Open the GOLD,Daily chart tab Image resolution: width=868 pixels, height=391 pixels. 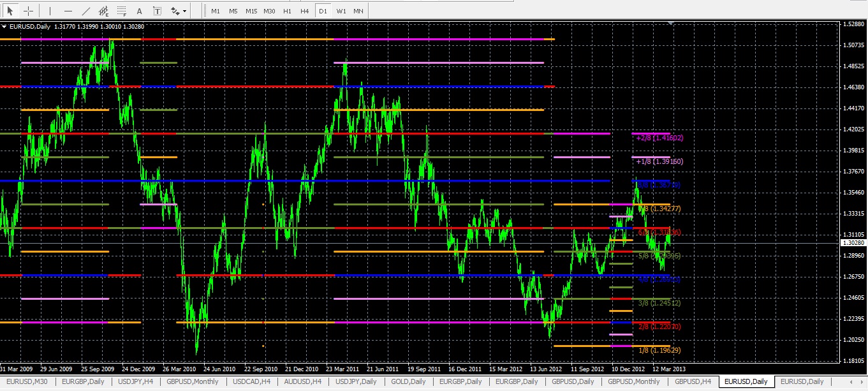click(408, 381)
